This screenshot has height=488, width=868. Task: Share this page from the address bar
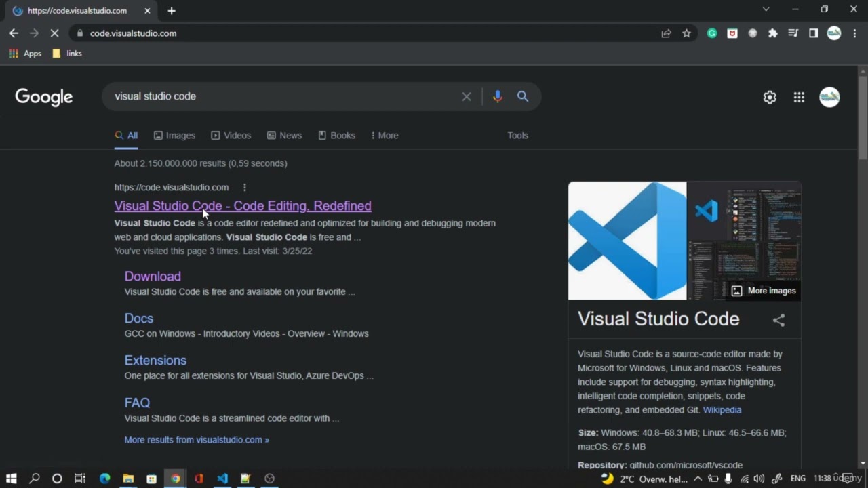coord(666,33)
